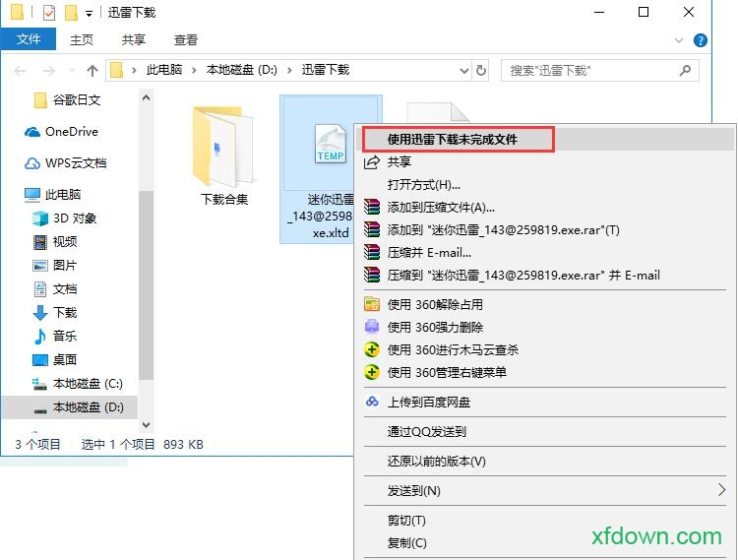This screenshot has width=738, height=560.
Task: Click the WinRAR icon beside 压缩到 rar 并 E-mail
Action: click(371, 275)
